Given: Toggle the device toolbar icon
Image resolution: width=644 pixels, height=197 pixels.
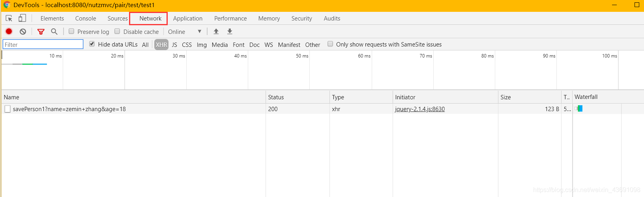Looking at the screenshot, I should click(x=22, y=18).
